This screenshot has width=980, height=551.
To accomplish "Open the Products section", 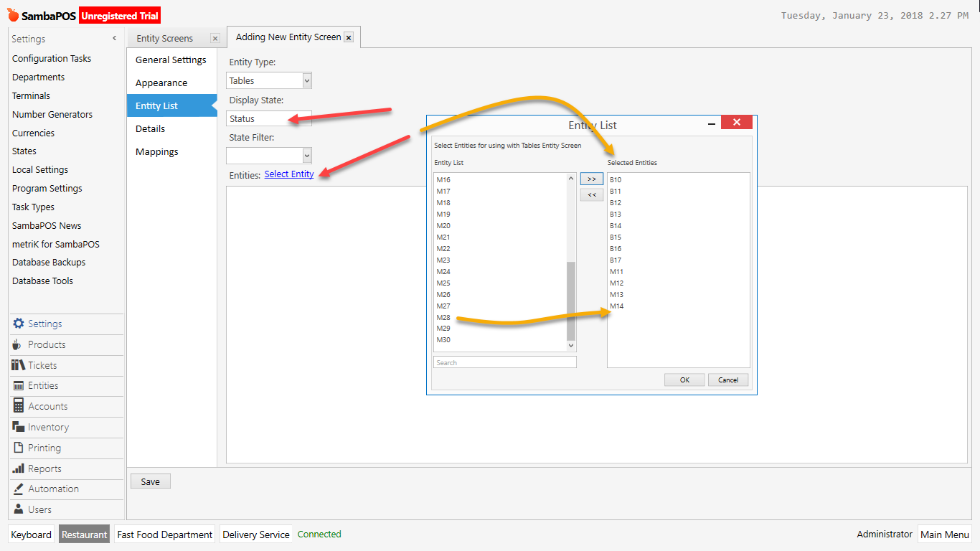I will pyautogui.click(x=47, y=344).
